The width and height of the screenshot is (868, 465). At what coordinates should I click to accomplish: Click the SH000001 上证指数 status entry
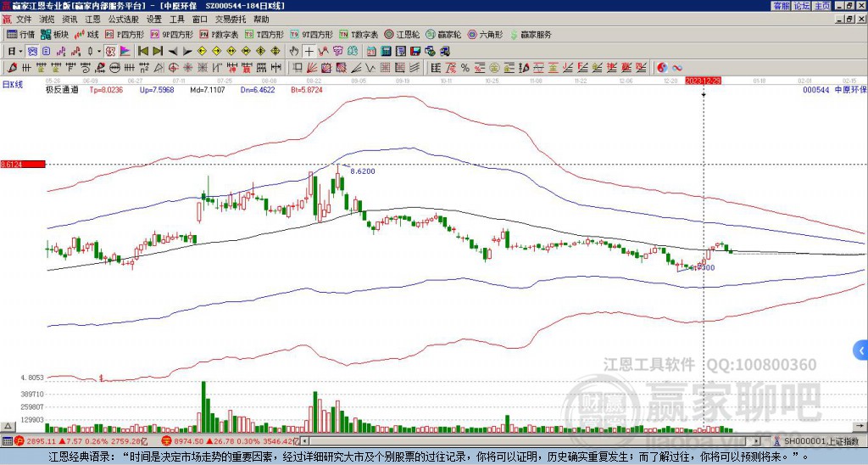[x=821, y=441]
